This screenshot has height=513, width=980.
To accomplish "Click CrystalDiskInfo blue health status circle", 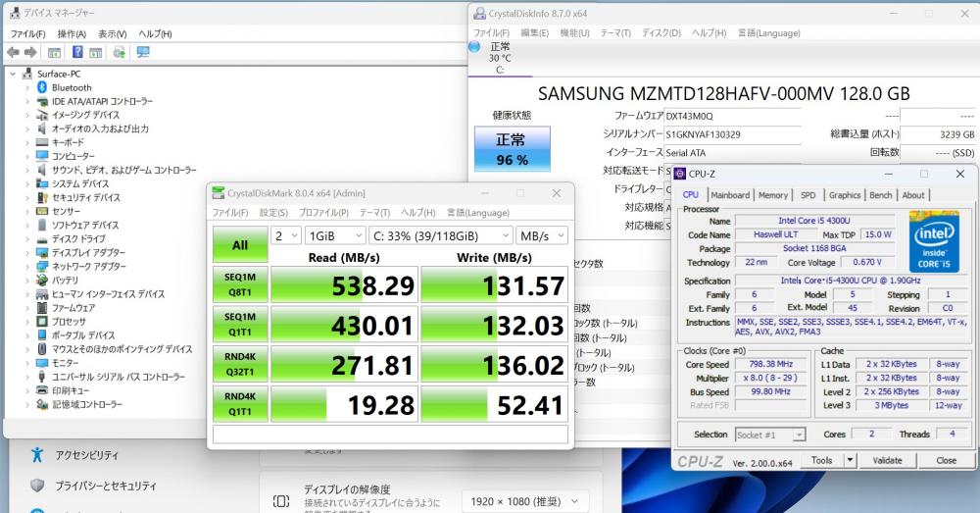I will pos(474,47).
